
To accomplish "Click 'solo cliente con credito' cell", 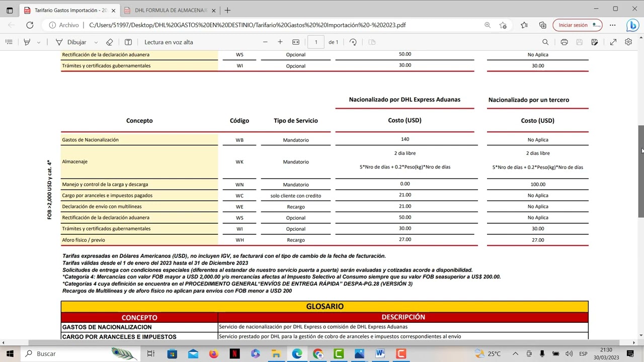I will (x=295, y=196).
